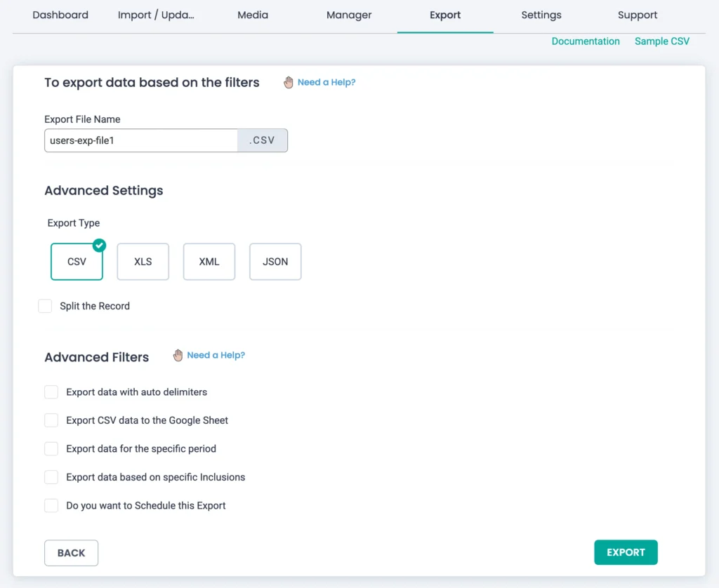Click the hand icon beside top Need a Help

pos(289,82)
